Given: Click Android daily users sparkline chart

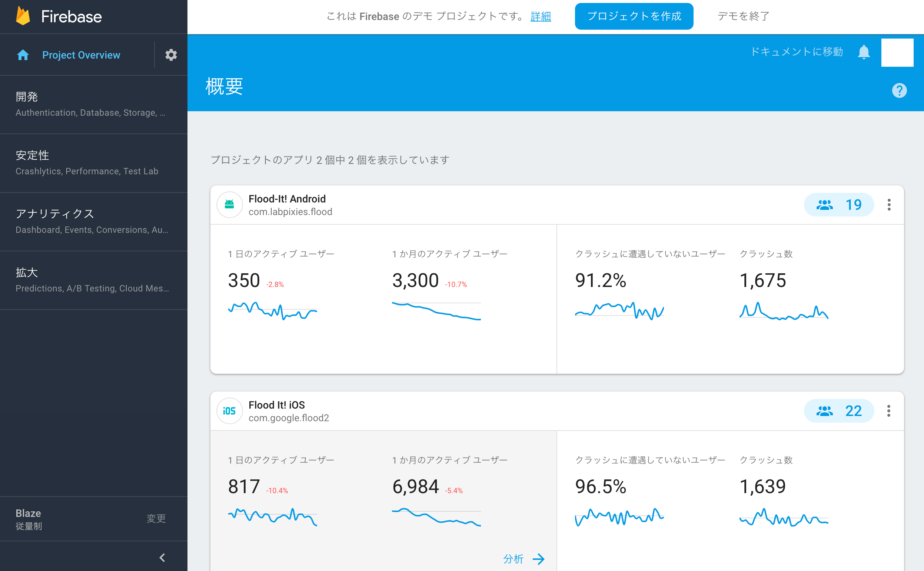Looking at the screenshot, I should (272, 311).
